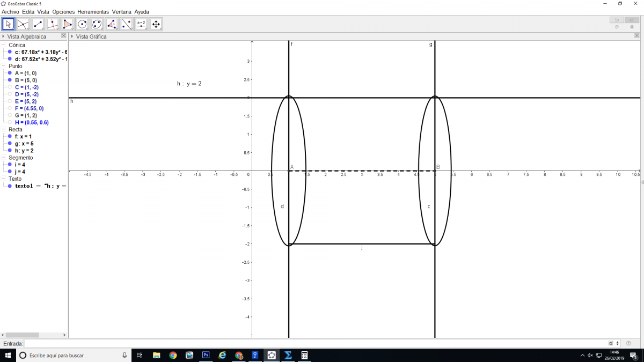Hide point A using its visibility dot

coord(10,73)
